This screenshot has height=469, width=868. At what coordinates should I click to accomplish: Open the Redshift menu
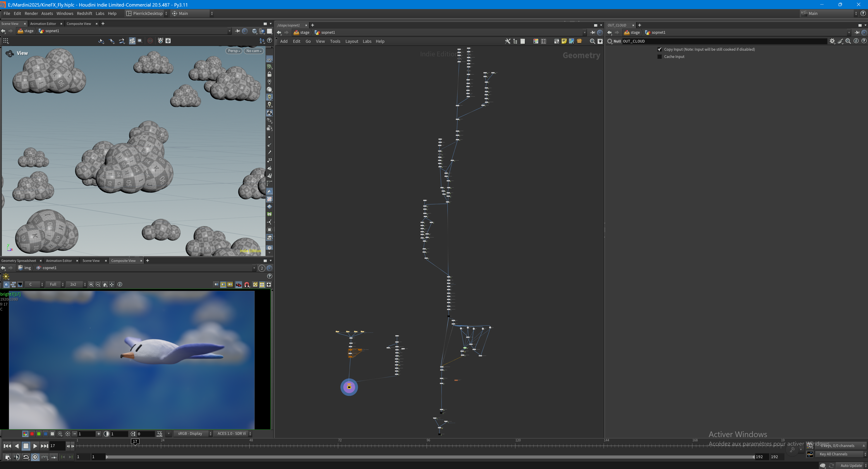tap(84, 14)
